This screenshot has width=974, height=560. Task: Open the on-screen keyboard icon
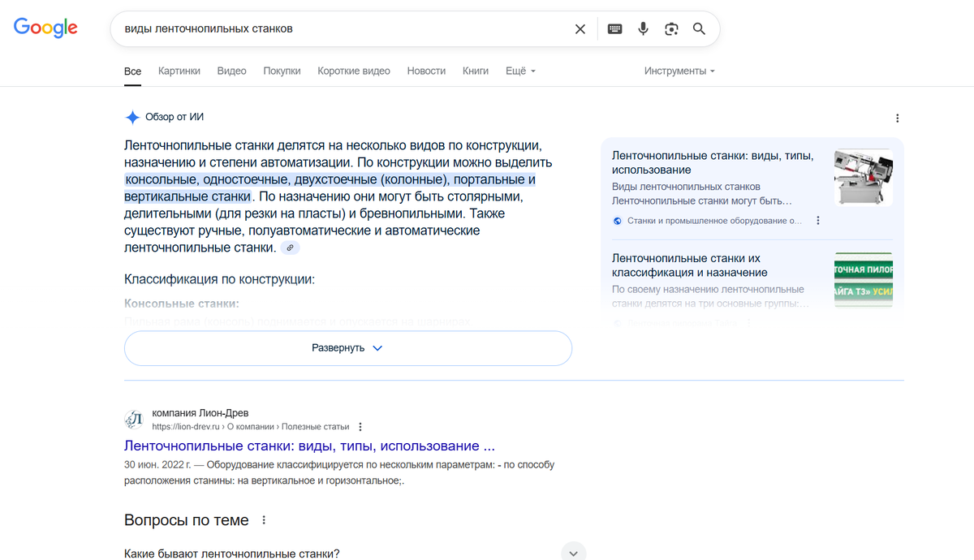615,29
